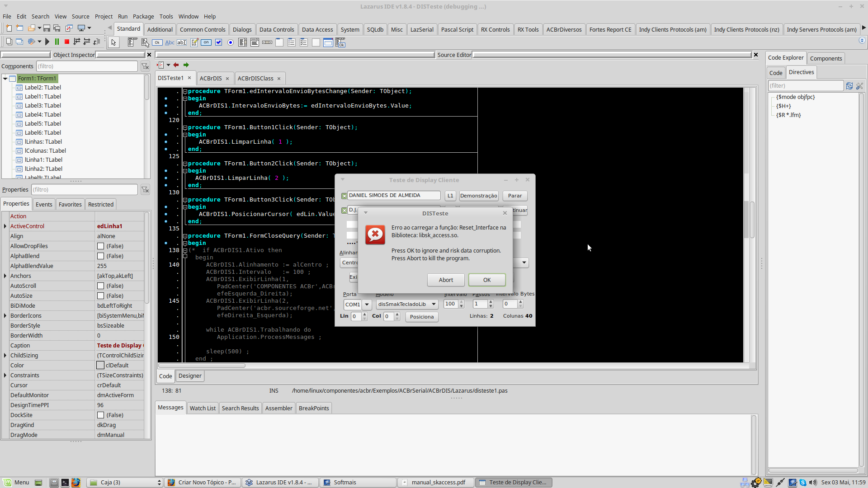Switch to the Events tab
Viewport: 868px width, 488px height.
pyautogui.click(x=44, y=204)
